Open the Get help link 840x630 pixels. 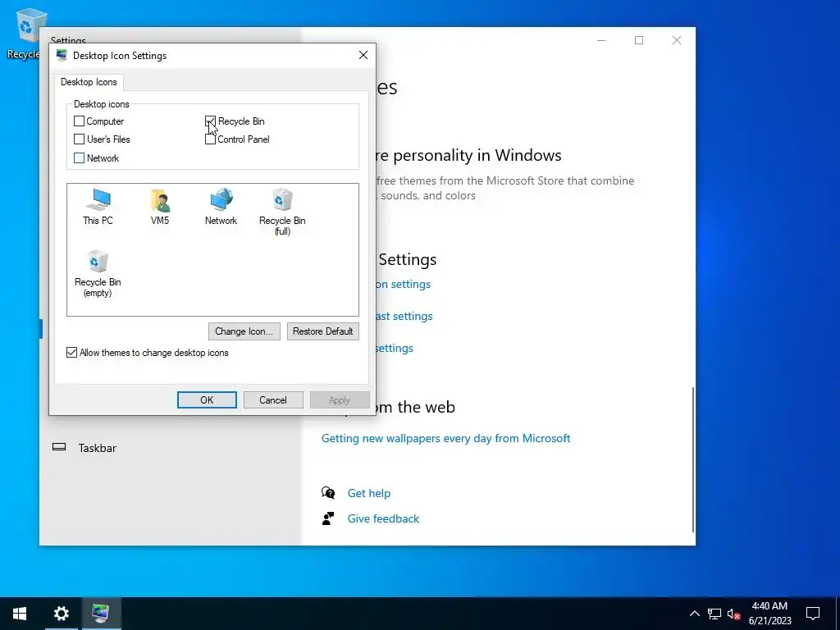(x=369, y=493)
